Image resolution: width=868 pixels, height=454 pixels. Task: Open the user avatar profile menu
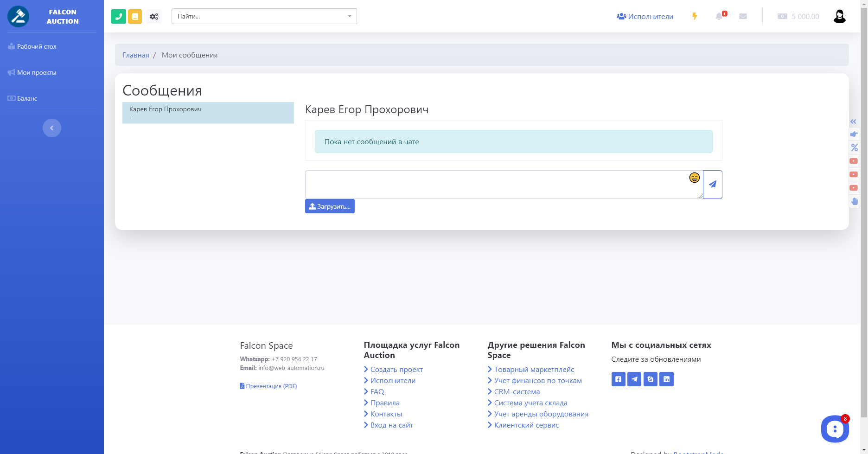coord(839,16)
